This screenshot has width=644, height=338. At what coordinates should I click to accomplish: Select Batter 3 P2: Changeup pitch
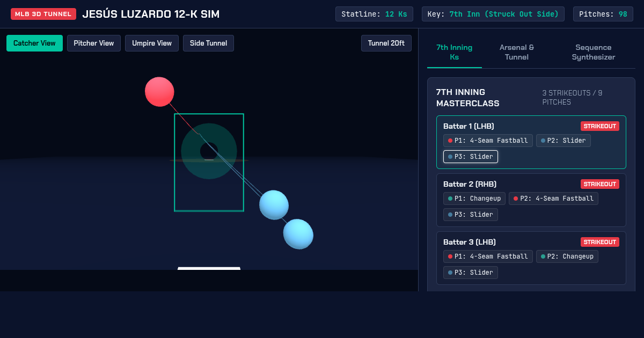[567, 256]
